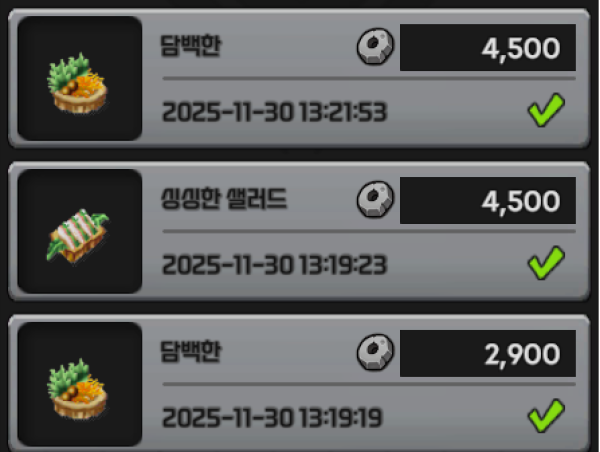Select the 4,500 price field of 싱싱한 샐러드

click(x=488, y=201)
